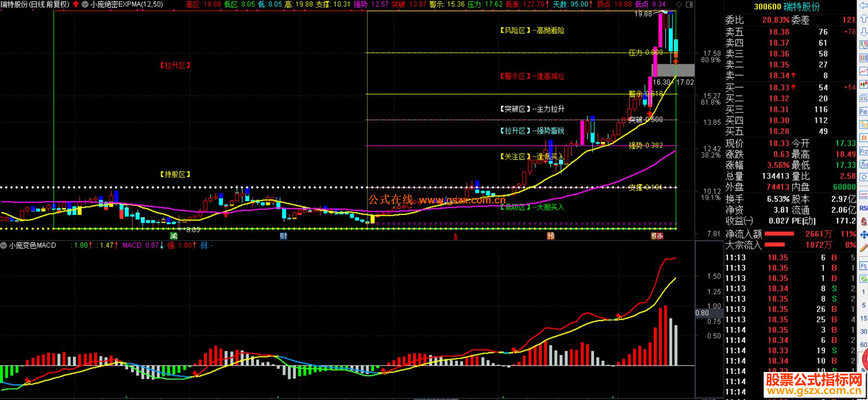Click the 净流入额 2661万 row
Viewport: 868px width, 400px height.
(x=790, y=234)
